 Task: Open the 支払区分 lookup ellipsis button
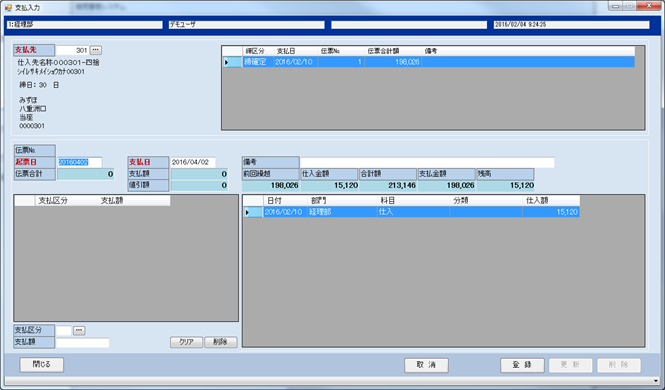[79, 330]
